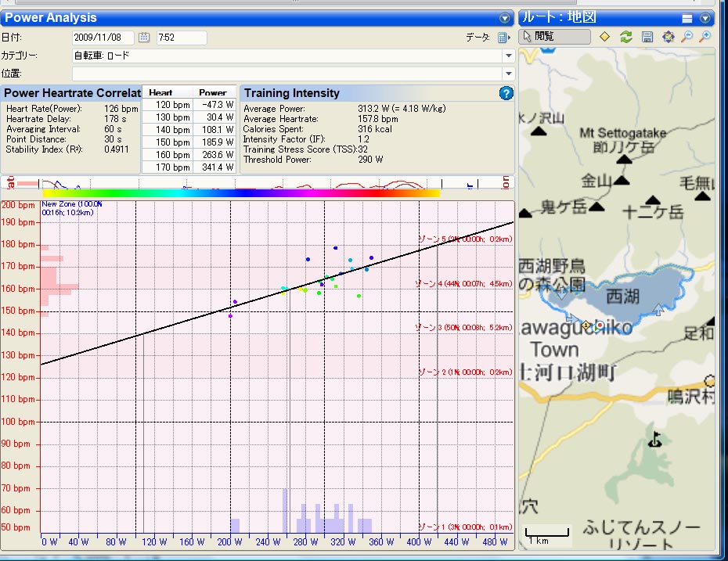The height and width of the screenshot is (561, 728).
Task: Click the Power column header
Action: (213, 92)
